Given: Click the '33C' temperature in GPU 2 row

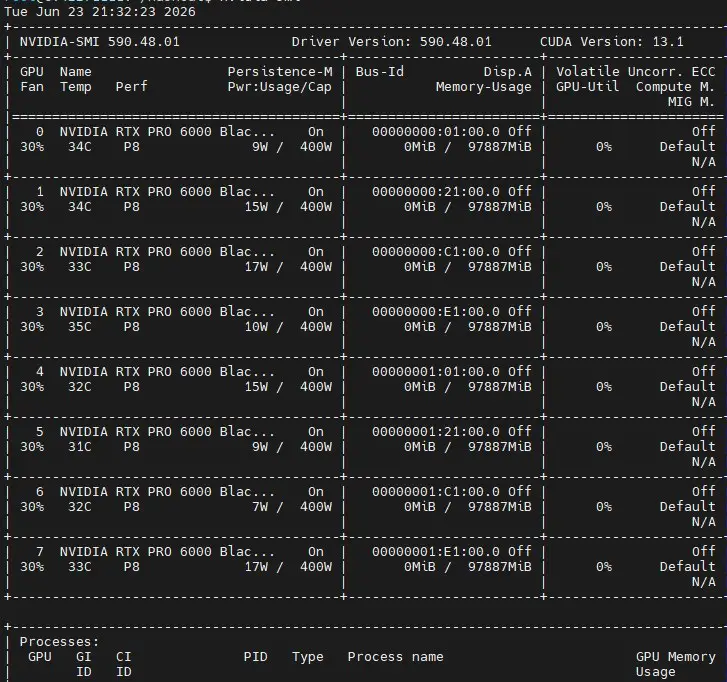Looking at the screenshot, I should [x=80, y=267].
